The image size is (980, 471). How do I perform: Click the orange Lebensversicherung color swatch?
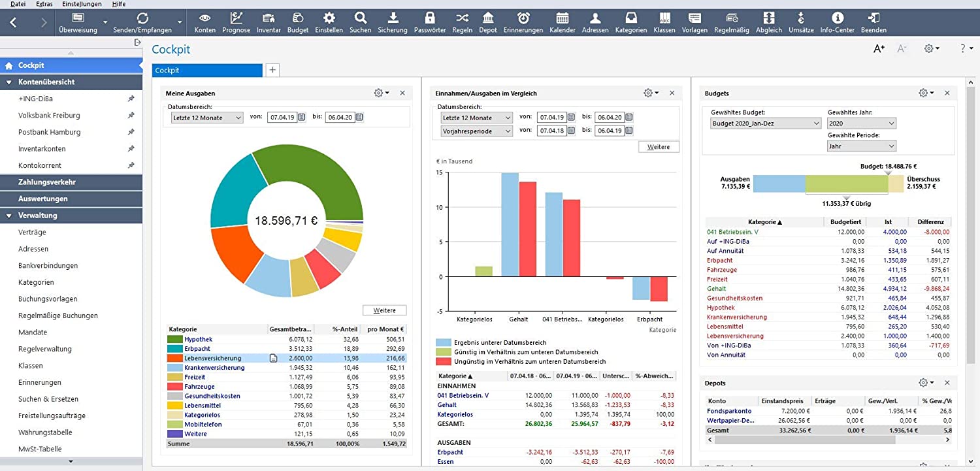click(x=174, y=358)
